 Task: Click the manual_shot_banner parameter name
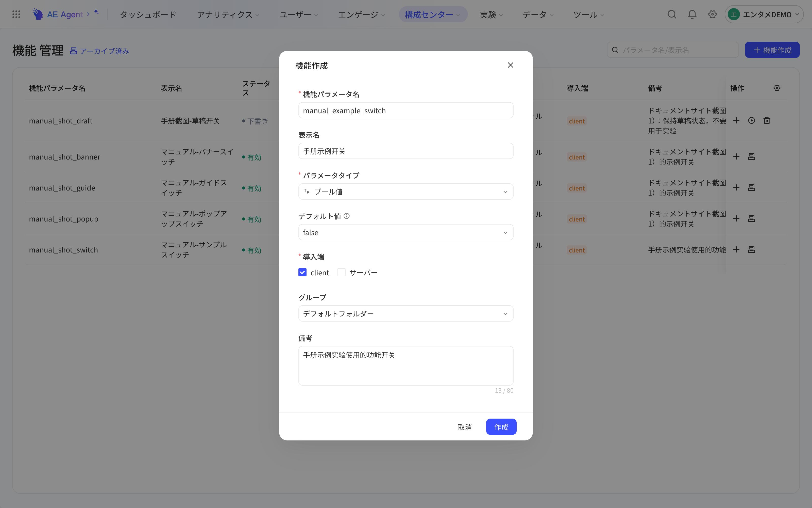(64, 156)
